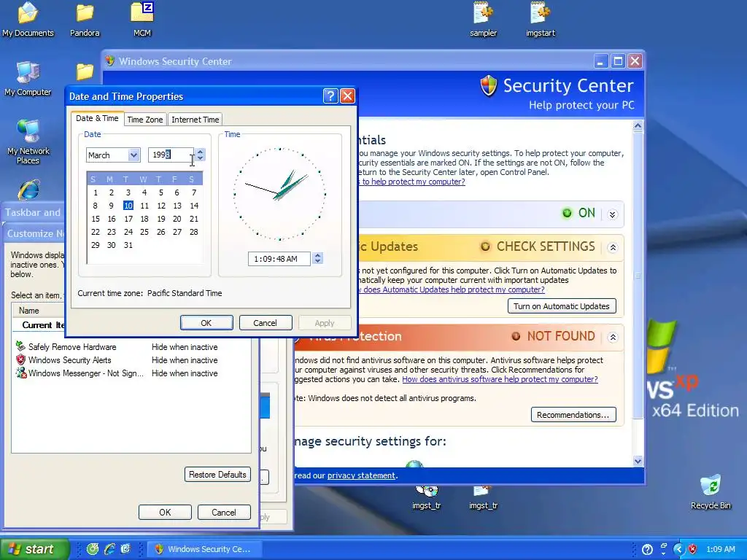The height and width of the screenshot is (560, 747).
Task: Switch to the Internet Time tab
Action: [196, 120]
